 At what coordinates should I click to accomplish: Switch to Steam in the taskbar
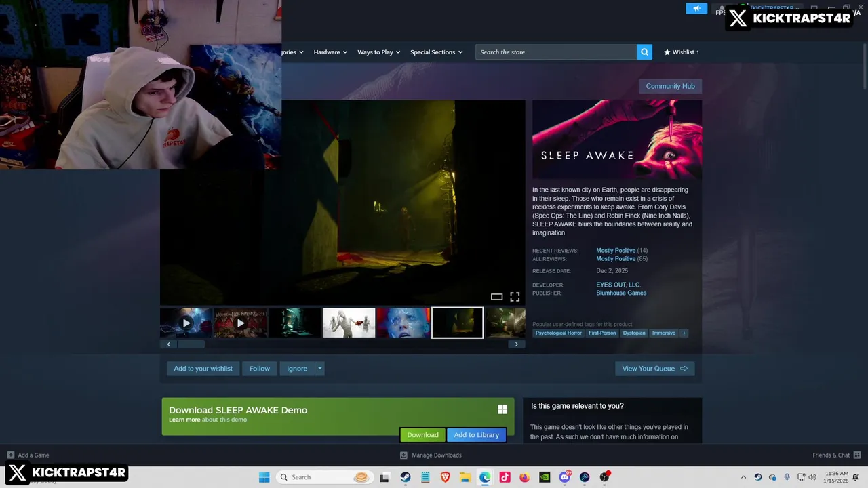tap(405, 477)
